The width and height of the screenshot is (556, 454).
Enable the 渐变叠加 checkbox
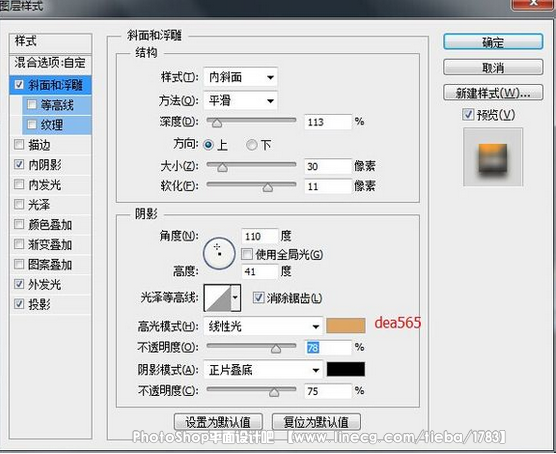coord(19,244)
